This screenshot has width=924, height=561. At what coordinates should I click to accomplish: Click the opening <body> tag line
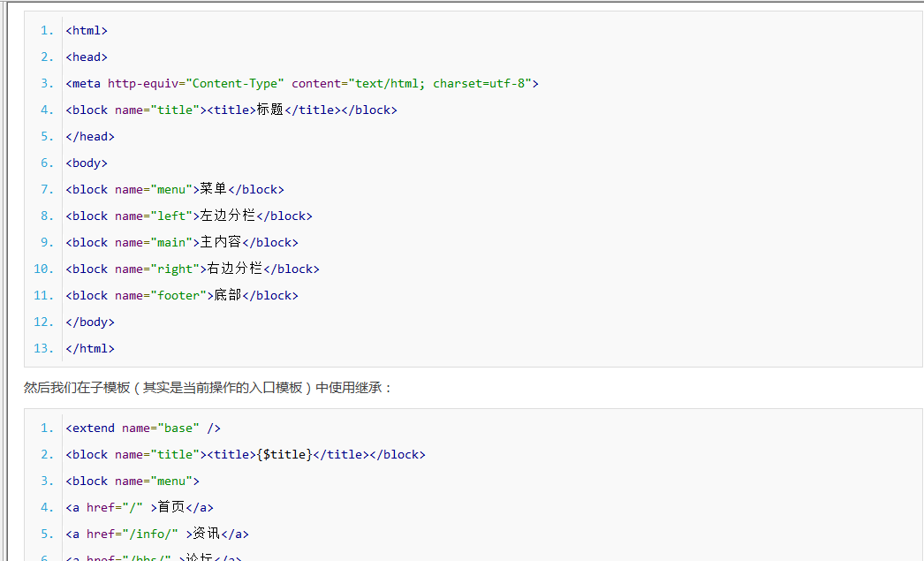87,163
